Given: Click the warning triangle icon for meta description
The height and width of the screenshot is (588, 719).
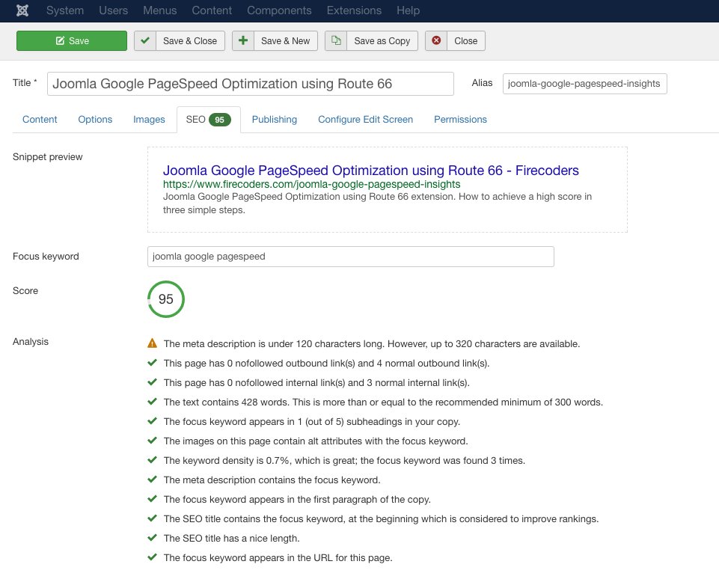Looking at the screenshot, I should (x=152, y=343).
